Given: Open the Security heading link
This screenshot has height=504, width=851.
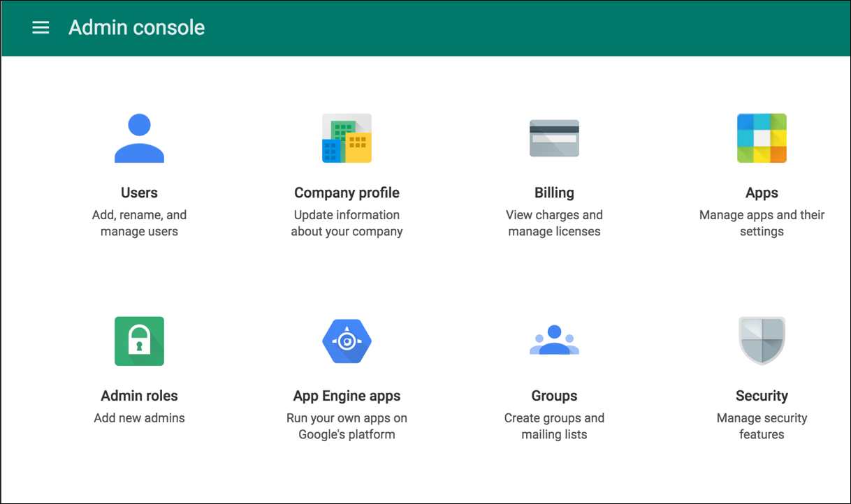Looking at the screenshot, I should 762,396.
